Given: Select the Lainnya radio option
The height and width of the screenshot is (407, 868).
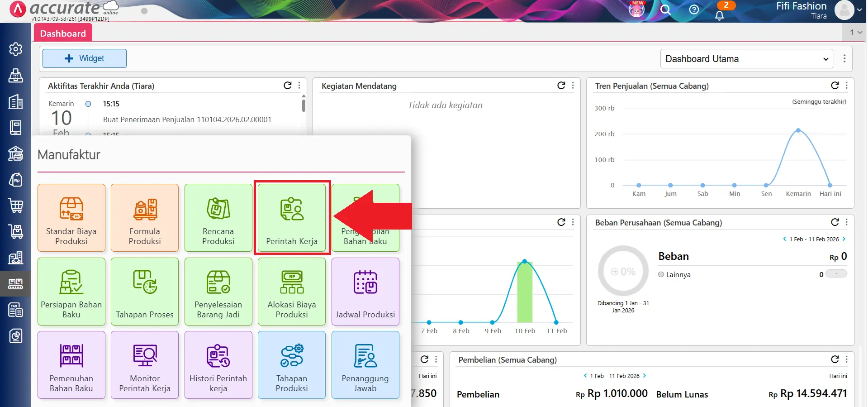Looking at the screenshot, I should (661, 274).
